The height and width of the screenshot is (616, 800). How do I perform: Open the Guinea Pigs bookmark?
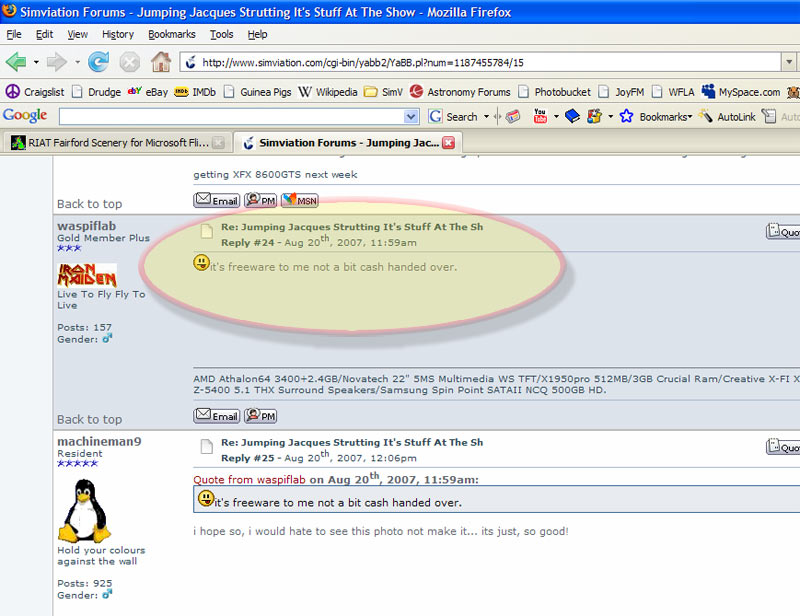(x=258, y=92)
